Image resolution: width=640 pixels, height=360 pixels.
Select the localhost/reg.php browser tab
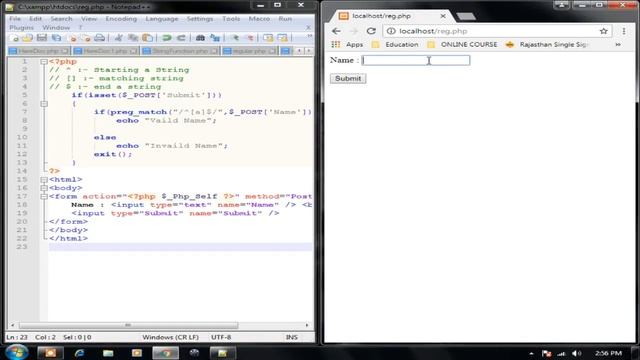(x=392, y=16)
